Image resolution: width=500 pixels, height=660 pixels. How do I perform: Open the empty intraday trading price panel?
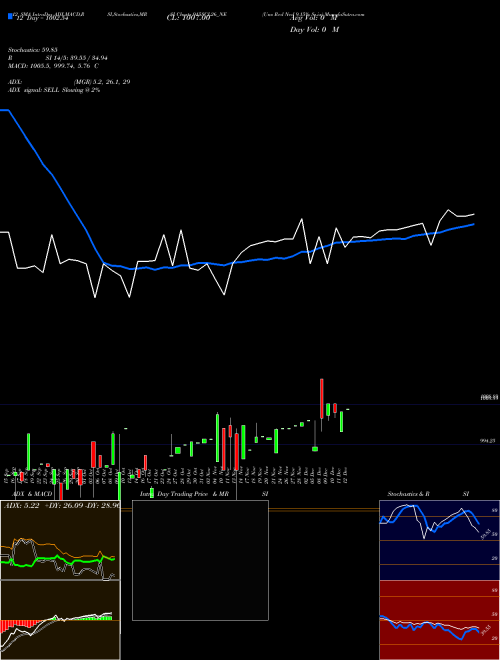[x=200, y=560]
